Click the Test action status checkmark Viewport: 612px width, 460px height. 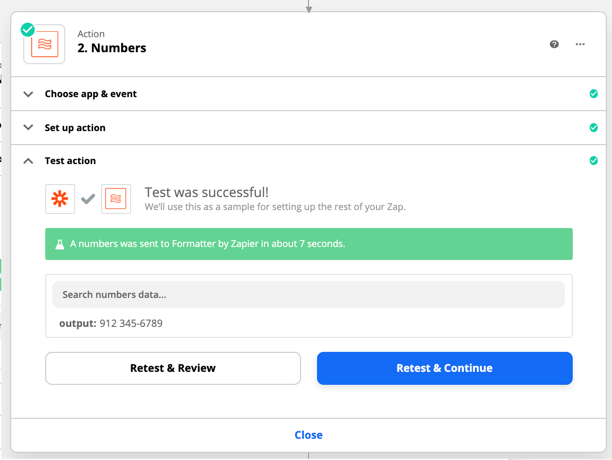(593, 161)
